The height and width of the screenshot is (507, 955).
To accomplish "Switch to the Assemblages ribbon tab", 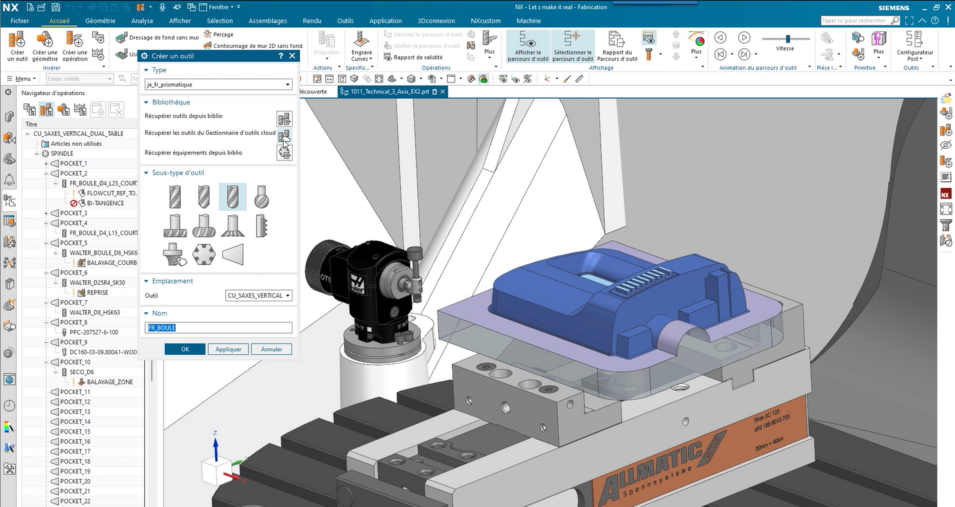I will [x=267, y=21].
